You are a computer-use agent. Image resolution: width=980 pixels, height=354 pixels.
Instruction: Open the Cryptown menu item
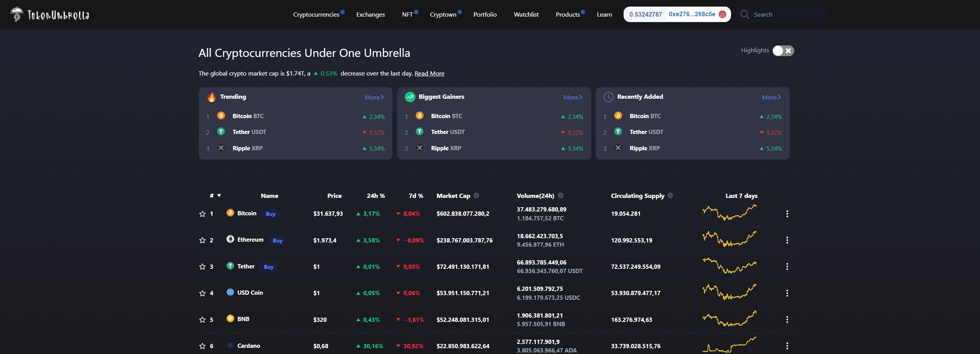pyautogui.click(x=443, y=14)
